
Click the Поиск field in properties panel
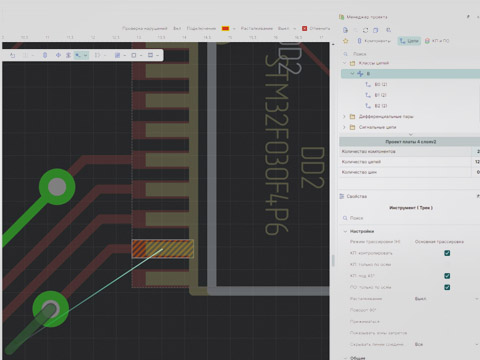(410, 218)
